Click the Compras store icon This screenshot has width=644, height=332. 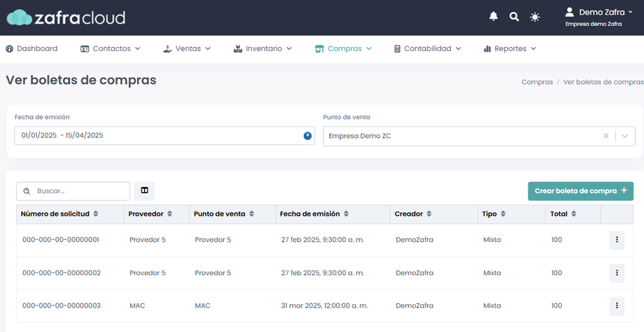point(319,49)
